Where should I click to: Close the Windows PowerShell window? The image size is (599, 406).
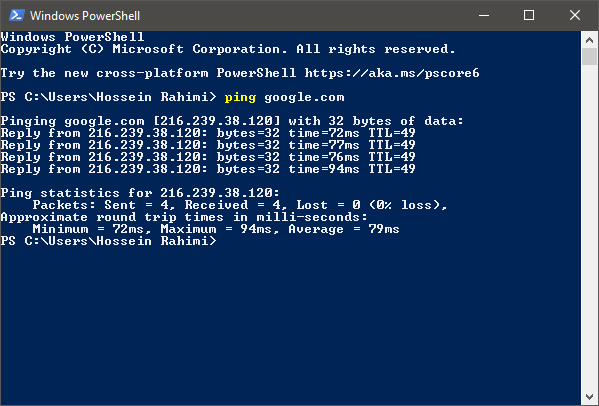[575, 15]
